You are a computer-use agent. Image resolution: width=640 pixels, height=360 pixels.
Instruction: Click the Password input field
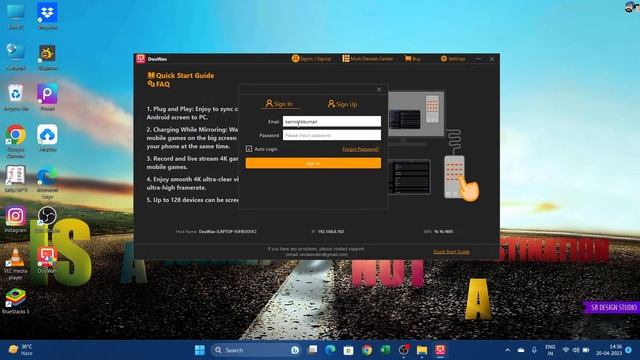point(332,135)
